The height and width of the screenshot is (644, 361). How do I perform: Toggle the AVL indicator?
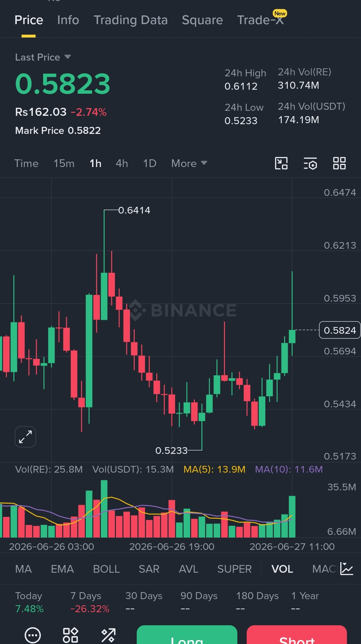(189, 569)
